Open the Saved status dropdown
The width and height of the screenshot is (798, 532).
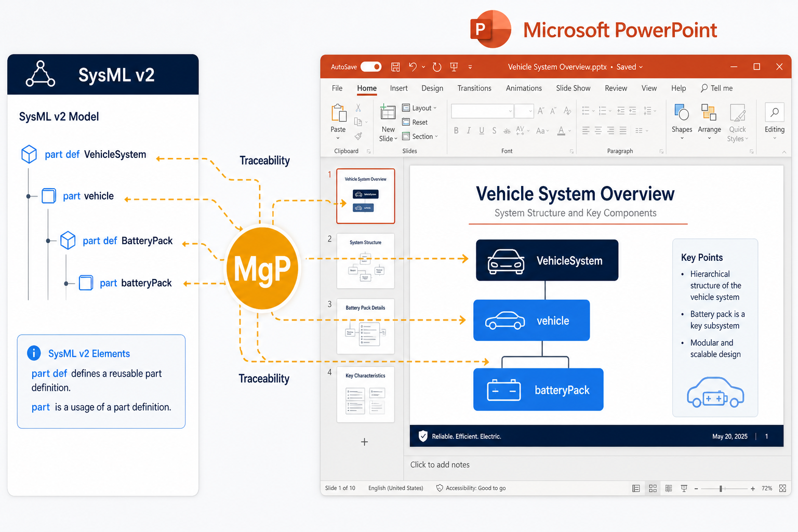coord(630,67)
